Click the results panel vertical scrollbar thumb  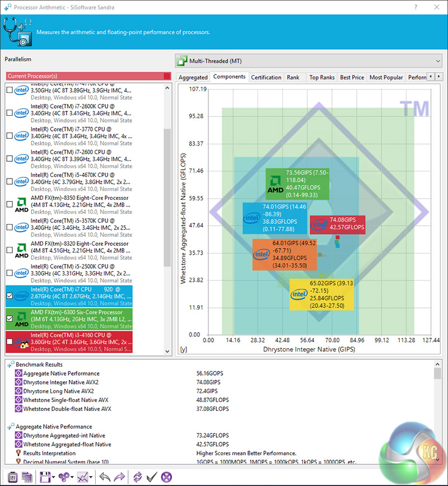[x=437, y=373]
